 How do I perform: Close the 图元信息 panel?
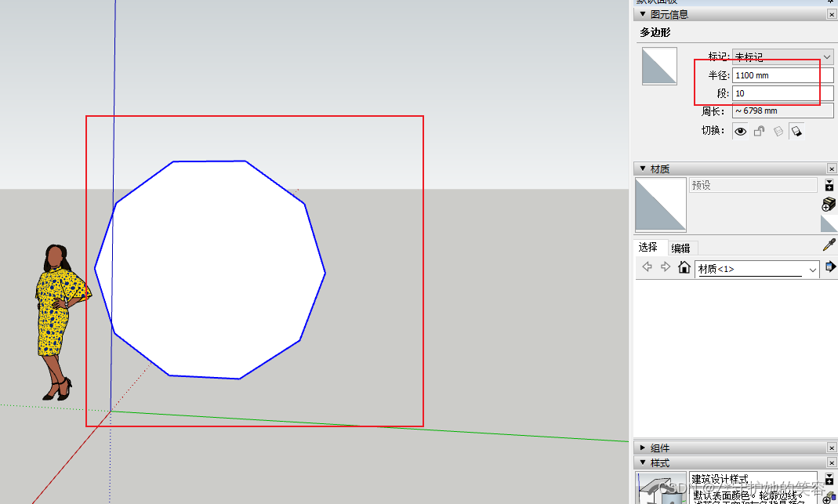tap(832, 15)
